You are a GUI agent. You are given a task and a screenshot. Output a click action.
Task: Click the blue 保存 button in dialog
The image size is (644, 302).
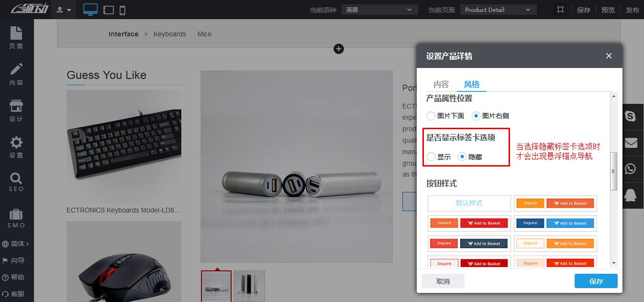click(x=596, y=281)
